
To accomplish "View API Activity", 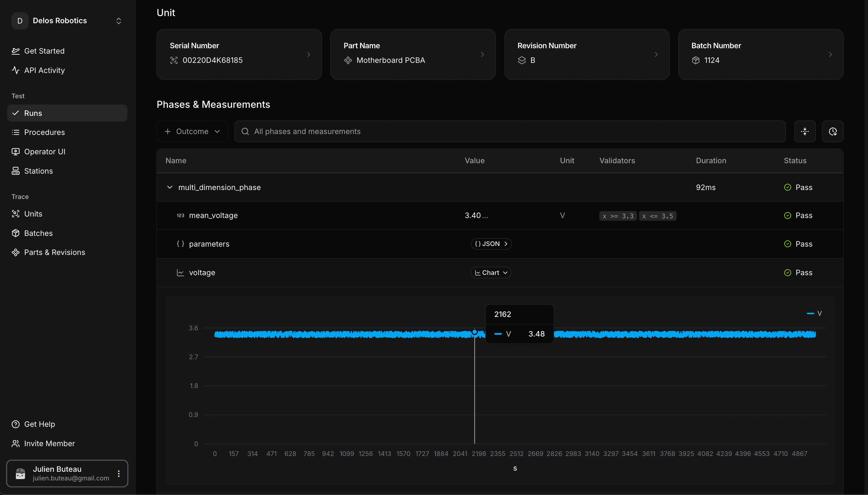I will 44,70.
